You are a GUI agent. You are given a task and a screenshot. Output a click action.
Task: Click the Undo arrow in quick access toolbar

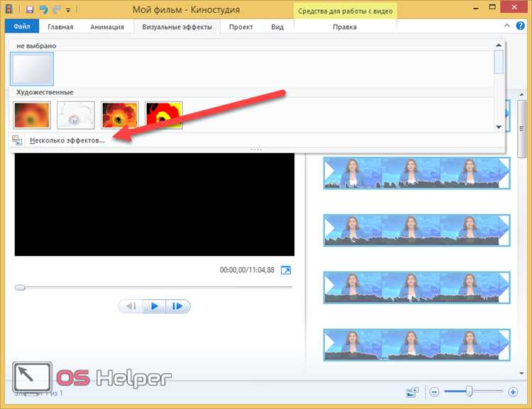point(43,9)
